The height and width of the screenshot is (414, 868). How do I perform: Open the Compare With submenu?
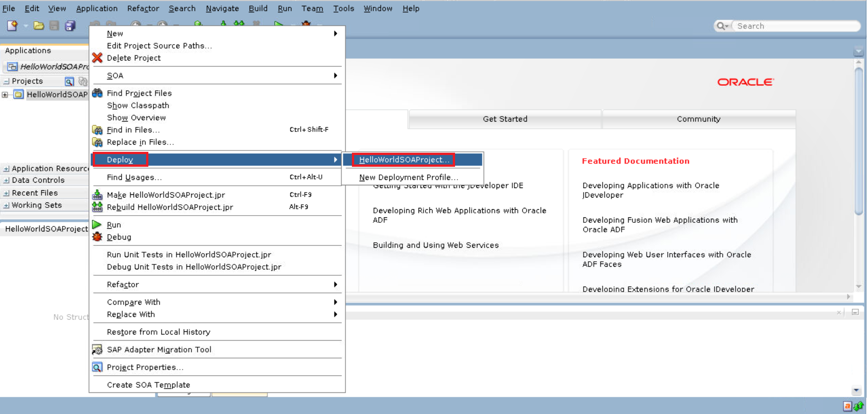217,302
